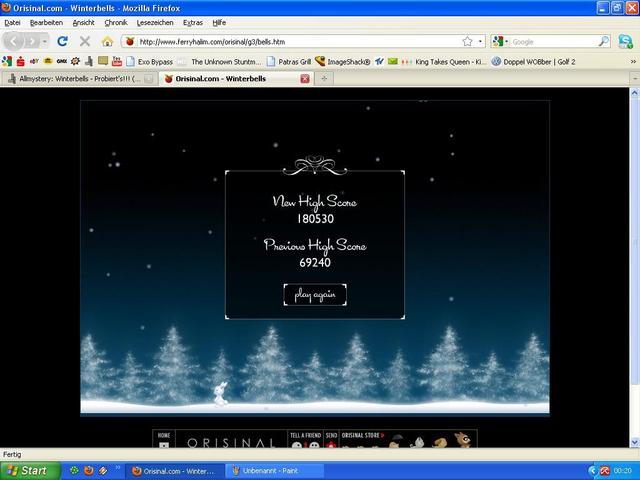Open the Google bookmark icon
The image size is (640, 480).
click(7, 62)
